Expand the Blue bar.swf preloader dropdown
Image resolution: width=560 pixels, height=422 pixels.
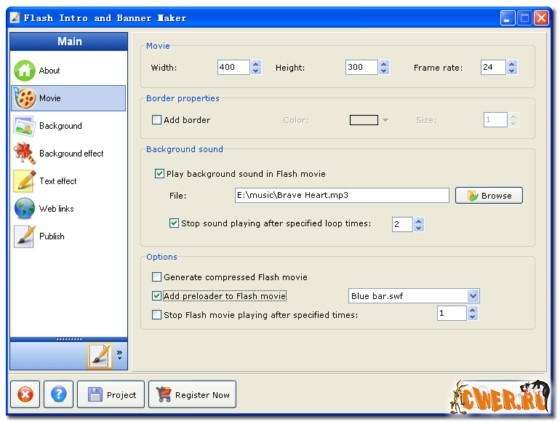click(x=473, y=296)
